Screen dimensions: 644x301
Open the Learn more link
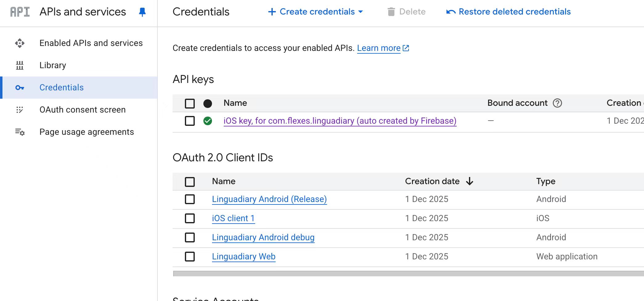379,48
